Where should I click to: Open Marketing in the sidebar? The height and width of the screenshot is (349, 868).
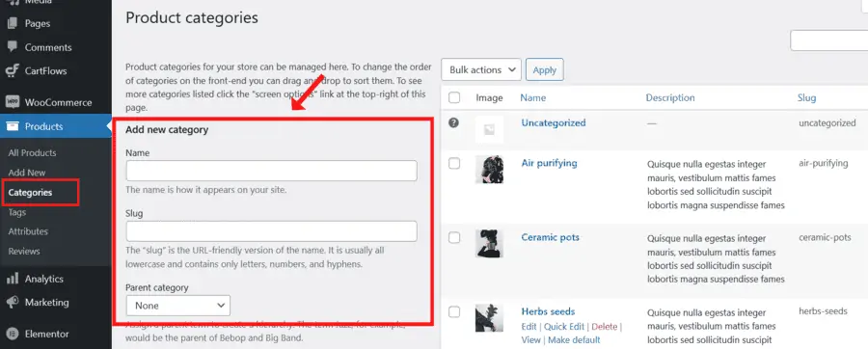47,303
